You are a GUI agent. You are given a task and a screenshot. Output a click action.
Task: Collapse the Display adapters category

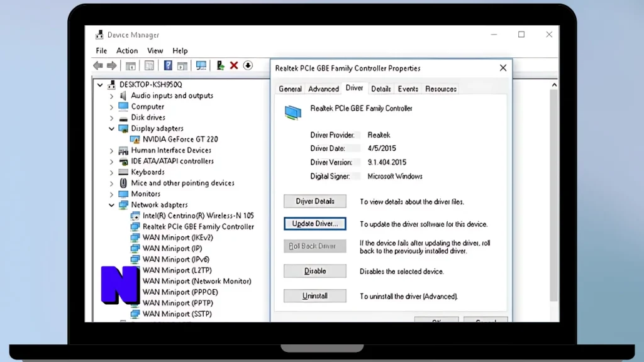[111, 128]
